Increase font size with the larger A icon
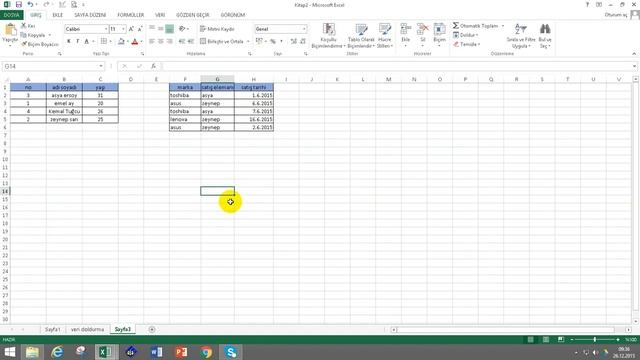This screenshot has height=360, width=640. [x=131, y=29]
